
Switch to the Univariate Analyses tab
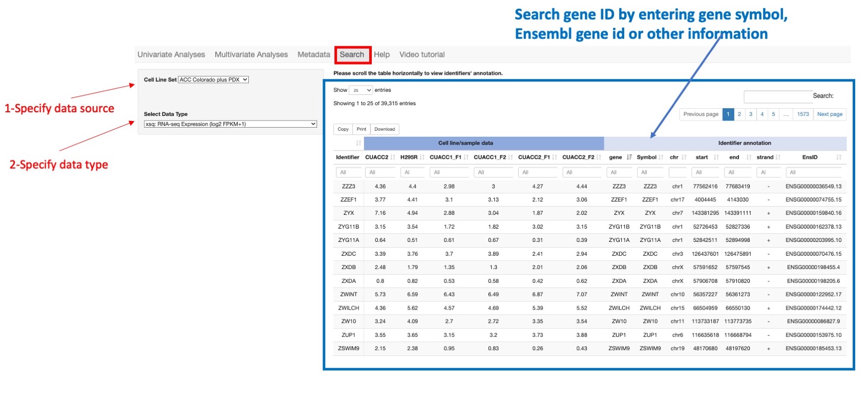pyautogui.click(x=171, y=54)
